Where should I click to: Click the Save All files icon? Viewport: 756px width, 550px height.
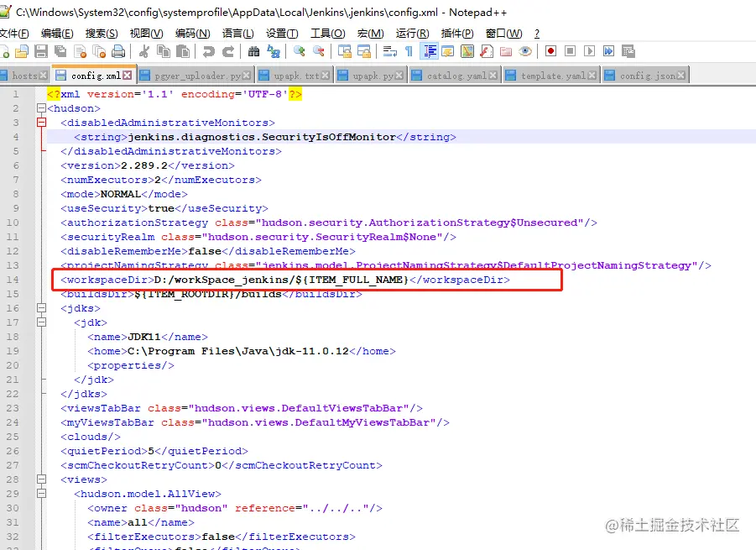pyautogui.click(x=59, y=52)
